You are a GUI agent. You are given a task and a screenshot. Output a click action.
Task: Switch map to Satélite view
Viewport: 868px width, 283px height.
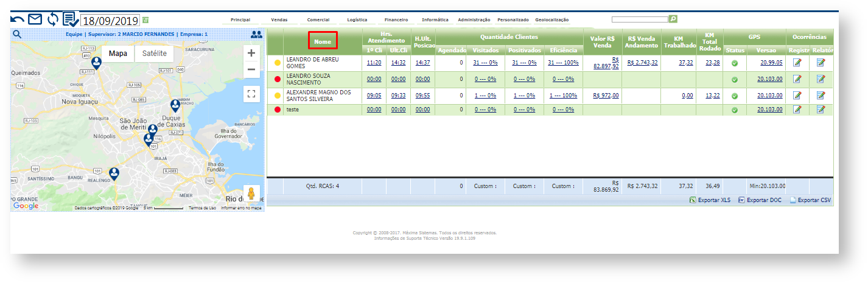[x=154, y=54]
